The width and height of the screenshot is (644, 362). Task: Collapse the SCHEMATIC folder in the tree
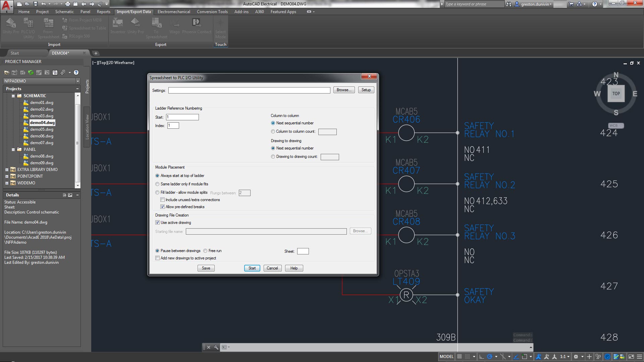(13, 96)
